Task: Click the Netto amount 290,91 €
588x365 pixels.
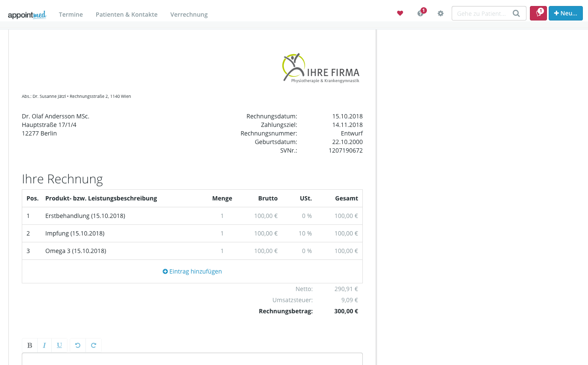Action: [346, 289]
